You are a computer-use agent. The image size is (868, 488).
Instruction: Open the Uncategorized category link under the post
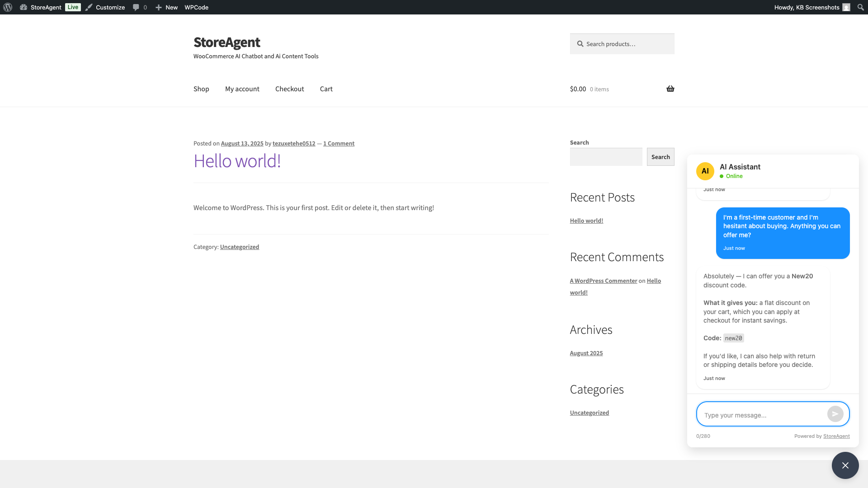point(240,247)
